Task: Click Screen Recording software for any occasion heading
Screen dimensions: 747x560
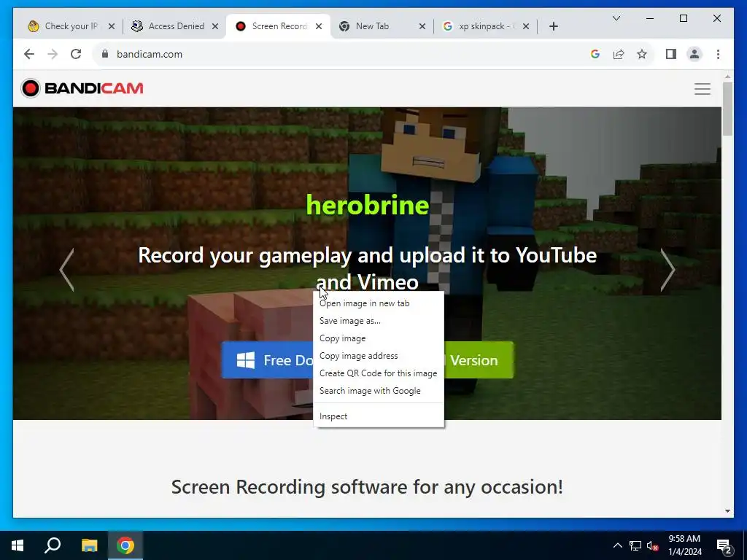Action: click(x=368, y=487)
